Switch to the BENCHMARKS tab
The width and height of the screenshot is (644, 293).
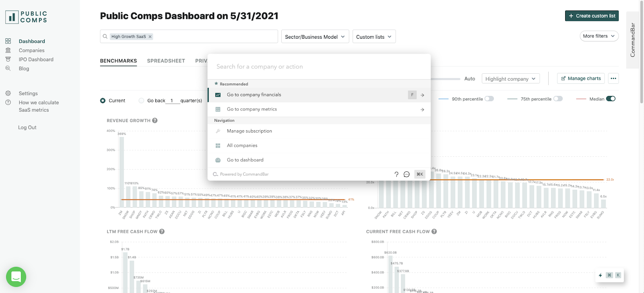(x=118, y=61)
